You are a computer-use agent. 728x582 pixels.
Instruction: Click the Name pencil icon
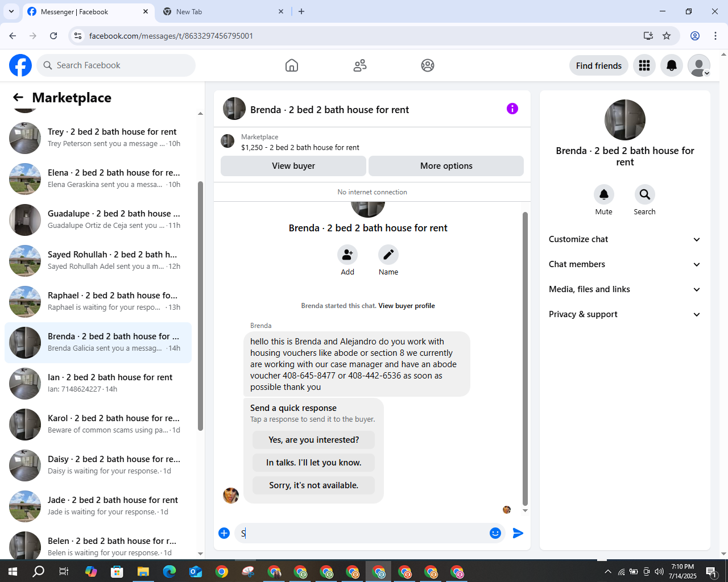click(388, 255)
